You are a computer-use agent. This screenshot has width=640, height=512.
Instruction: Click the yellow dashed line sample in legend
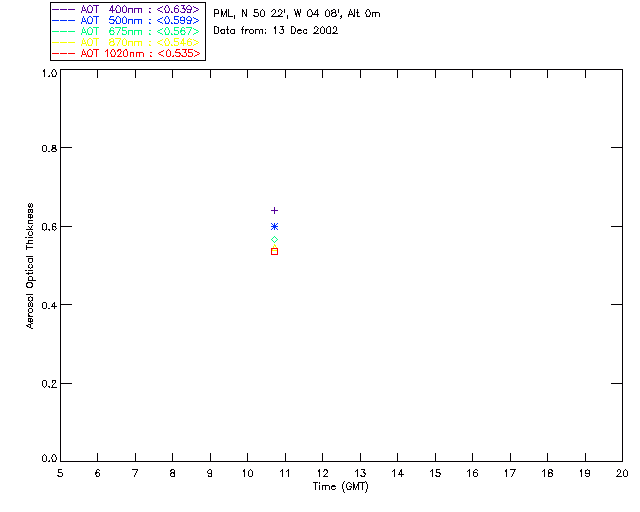tap(64, 42)
